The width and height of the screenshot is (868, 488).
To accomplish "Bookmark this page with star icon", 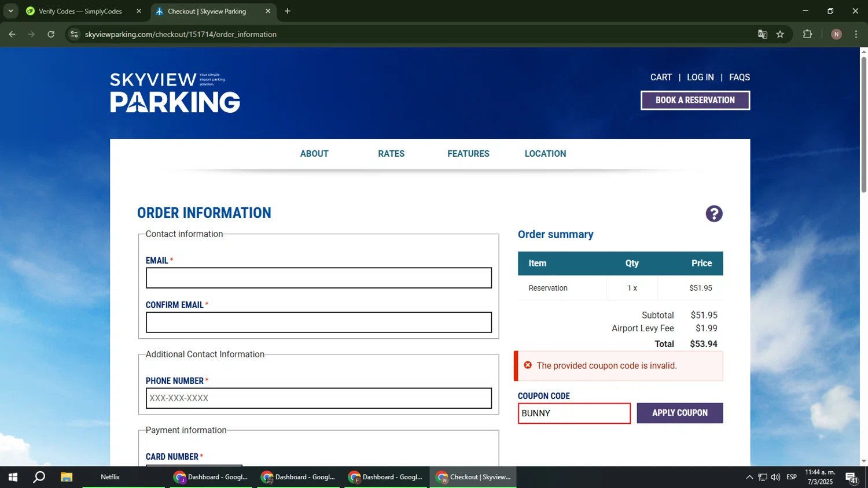I will [780, 34].
